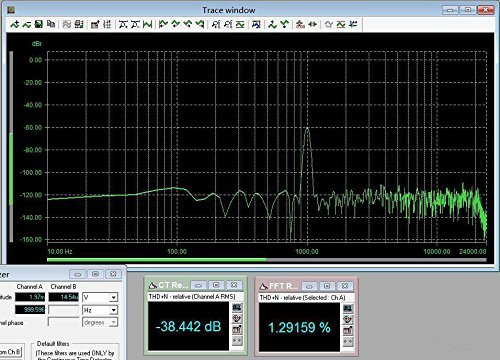Screen dimensions: 500x360
Task: Click third side icon in FFT Reading window
Action: click(x=348, y=330)
